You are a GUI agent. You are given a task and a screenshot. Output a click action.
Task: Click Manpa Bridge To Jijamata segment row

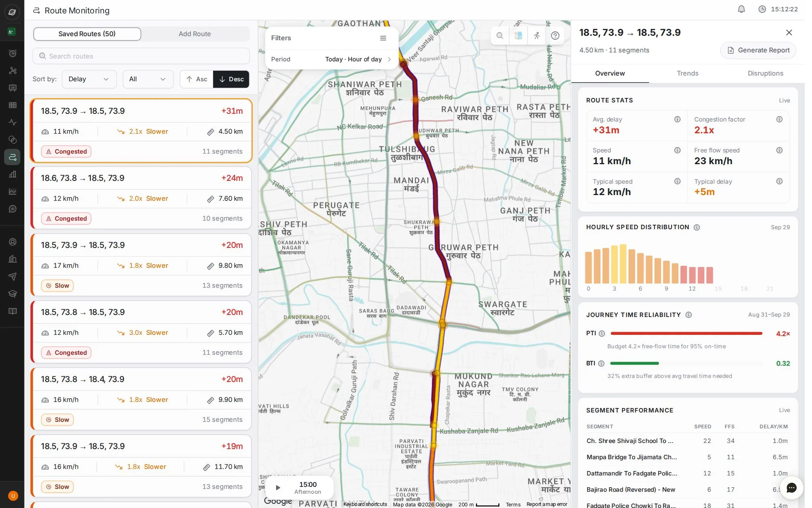[x=687, y=457]
